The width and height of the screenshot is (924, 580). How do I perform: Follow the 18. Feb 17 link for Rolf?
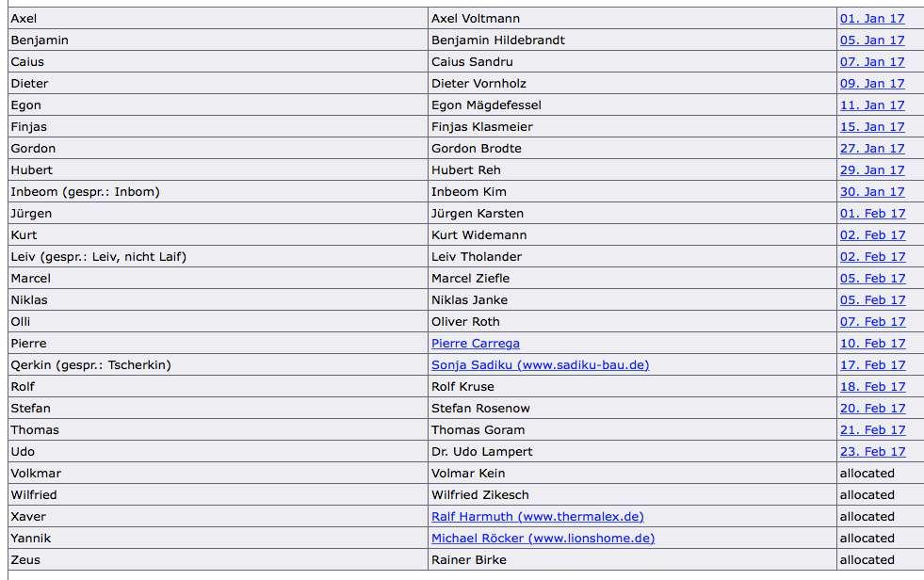(x=873, y=387)
